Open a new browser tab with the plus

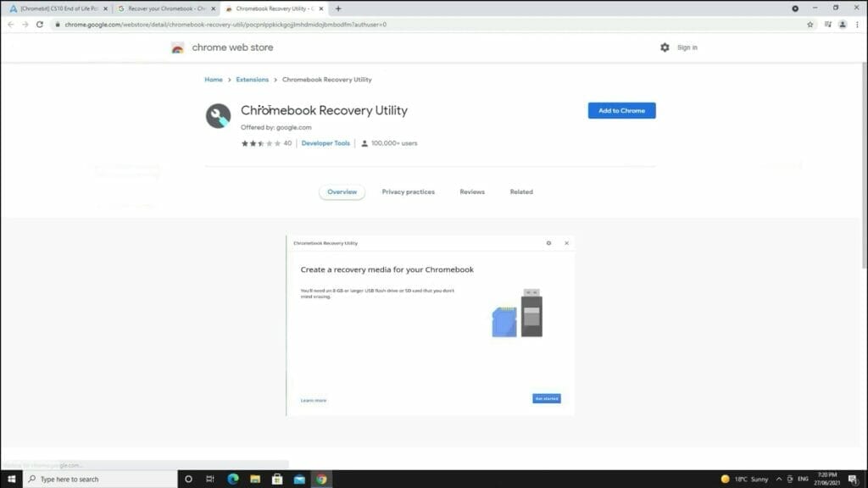(x=339, y=9)
